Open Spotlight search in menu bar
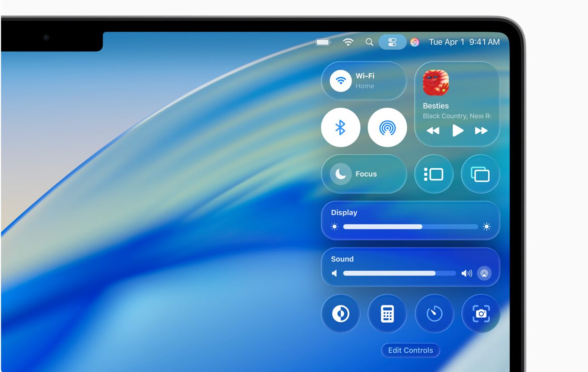 (369, 42)
